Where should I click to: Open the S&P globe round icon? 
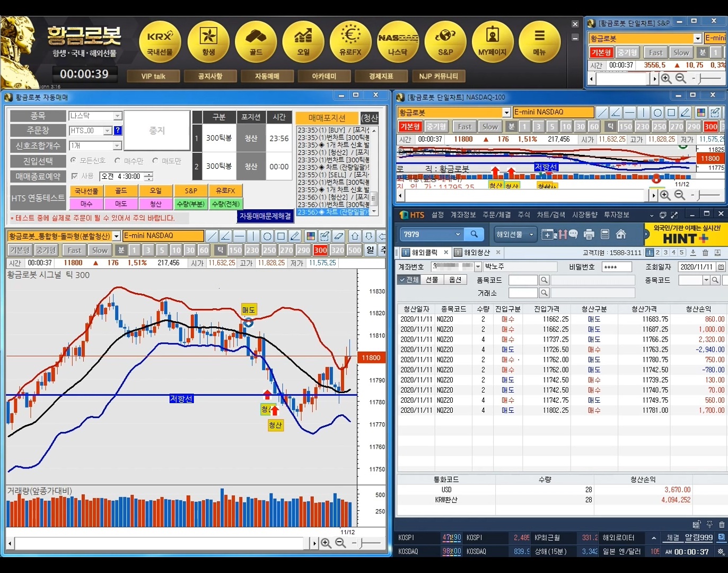coord(445,42)
